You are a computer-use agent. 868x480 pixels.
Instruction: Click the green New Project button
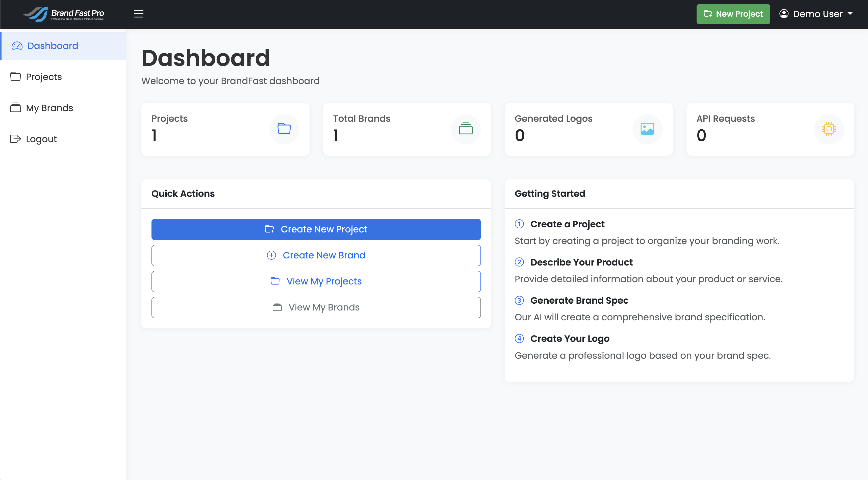(733, 14)
